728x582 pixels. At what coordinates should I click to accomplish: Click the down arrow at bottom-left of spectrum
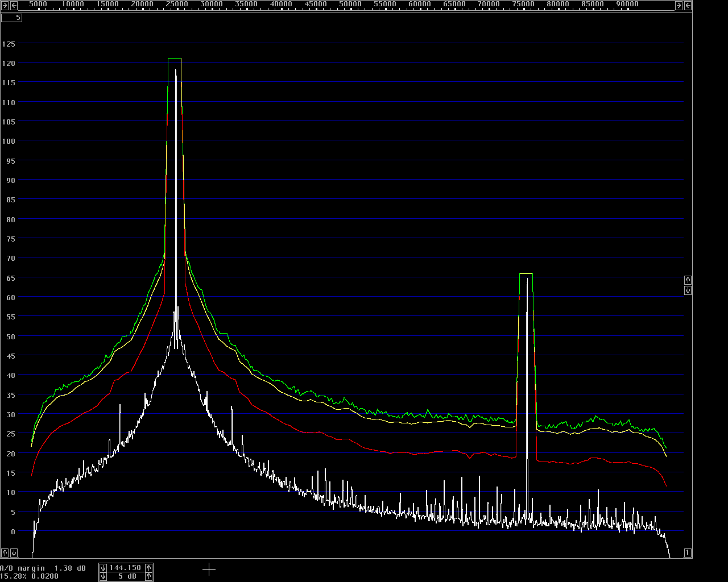14,552
